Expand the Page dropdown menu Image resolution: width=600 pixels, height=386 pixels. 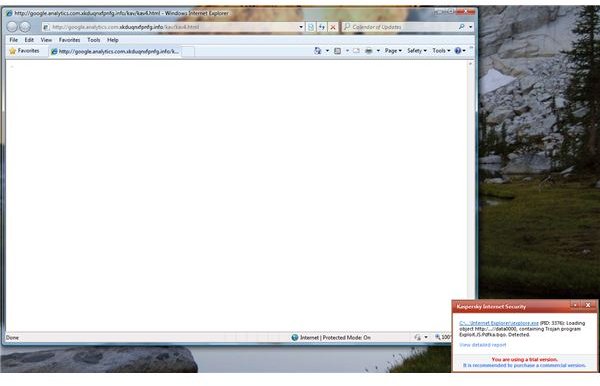pyautogui.click(x=393, y=50)
